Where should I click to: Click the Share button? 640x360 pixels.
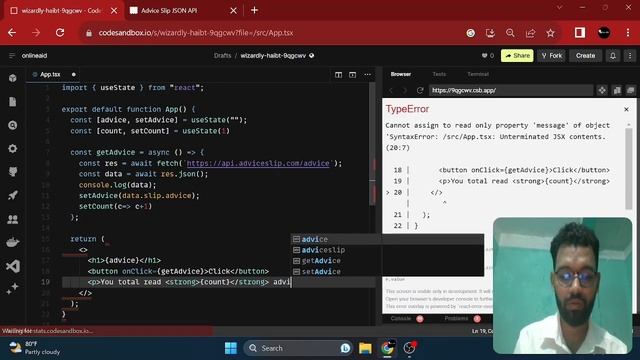(517, 56)
